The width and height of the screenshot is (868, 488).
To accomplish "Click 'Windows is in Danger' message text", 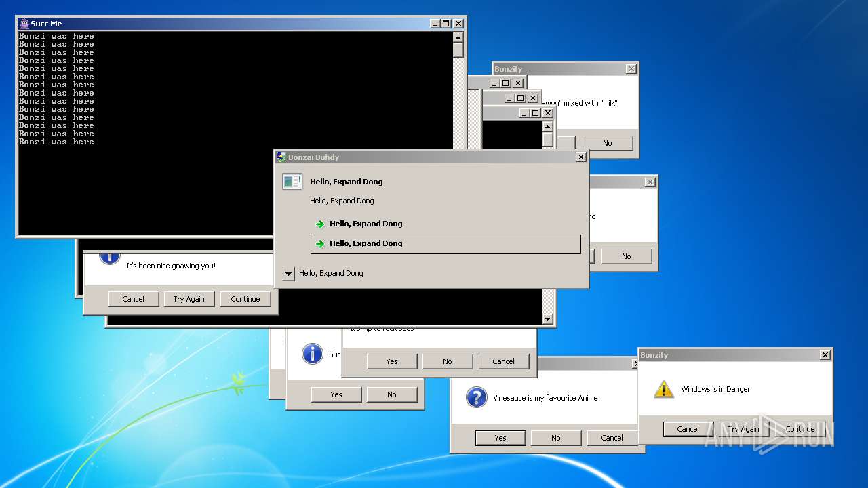I will 715,389.
